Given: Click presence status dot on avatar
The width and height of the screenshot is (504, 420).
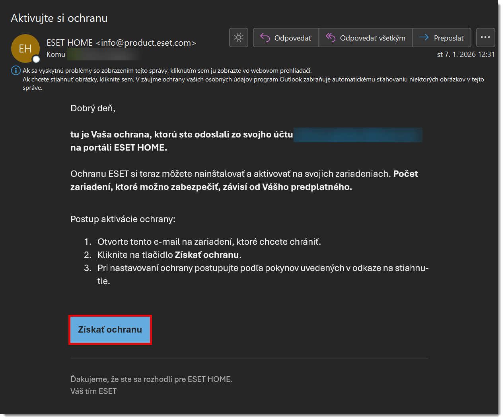Looking at the screenshot, I should (36, 60).
